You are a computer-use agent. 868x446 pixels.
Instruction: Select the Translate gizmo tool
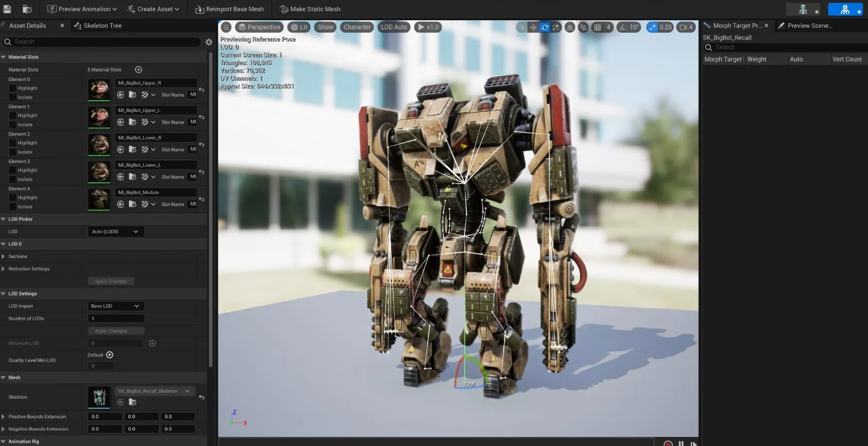533,27
